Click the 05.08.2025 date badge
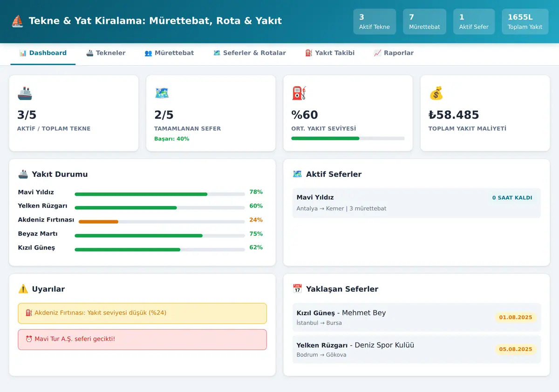Viewport: 559px width, 392px height. coord(516,349)
